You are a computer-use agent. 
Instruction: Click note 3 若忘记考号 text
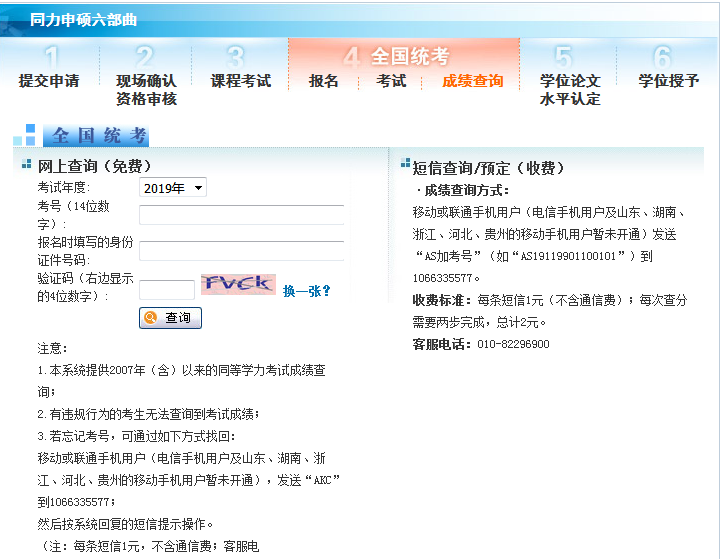[136, 436]
